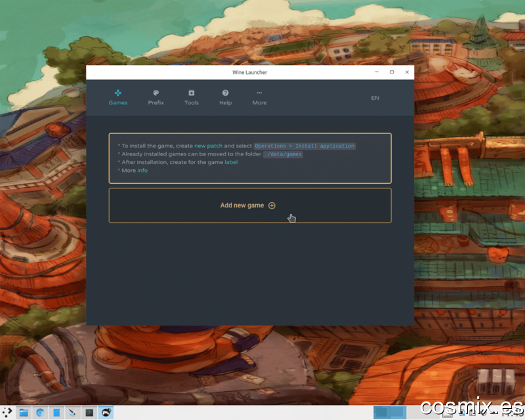Follow the 'new patch' link
This screenshot has width=525, height=420.
coord(208,146)
